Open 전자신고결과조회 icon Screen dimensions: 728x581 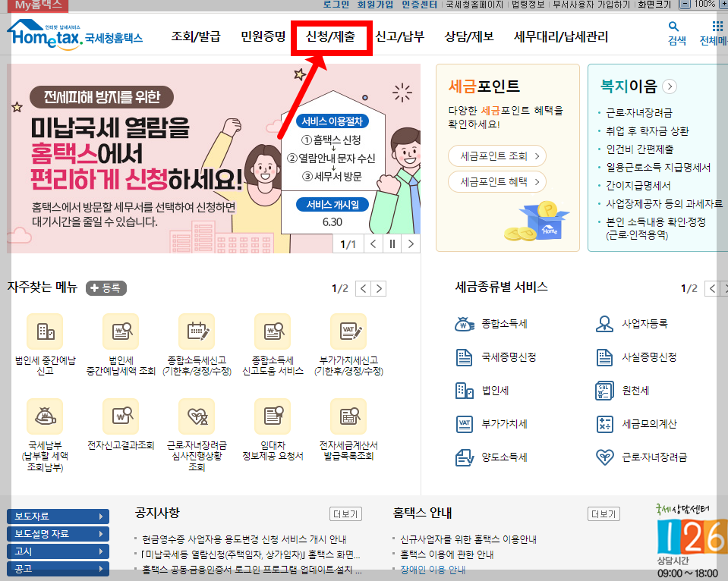coord(121,416)
